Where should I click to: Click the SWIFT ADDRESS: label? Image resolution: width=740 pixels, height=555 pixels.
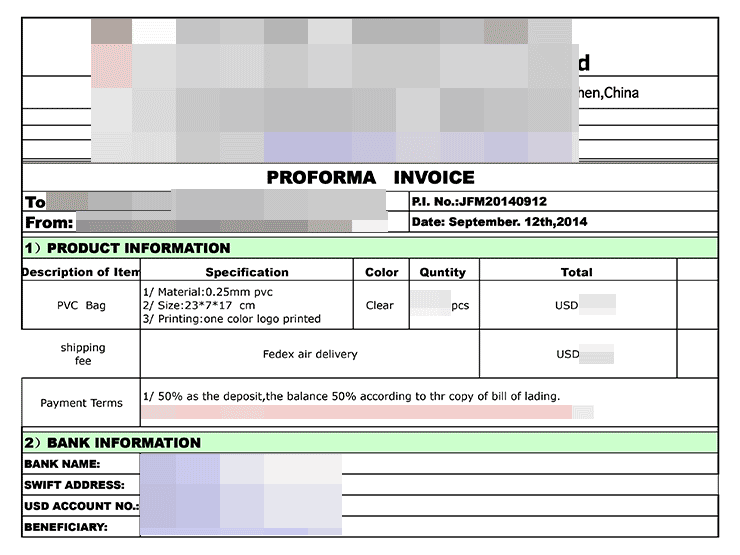pos(75,485)
